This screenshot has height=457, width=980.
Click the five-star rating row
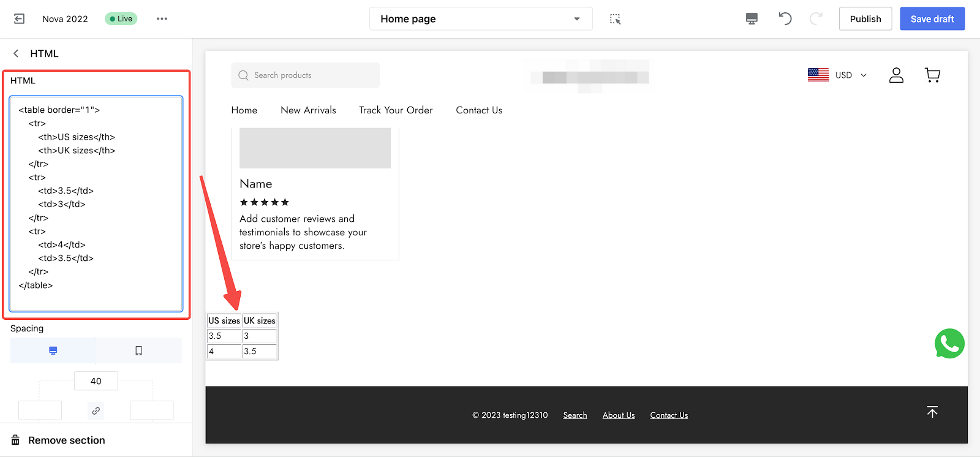[x=264, y=202]
